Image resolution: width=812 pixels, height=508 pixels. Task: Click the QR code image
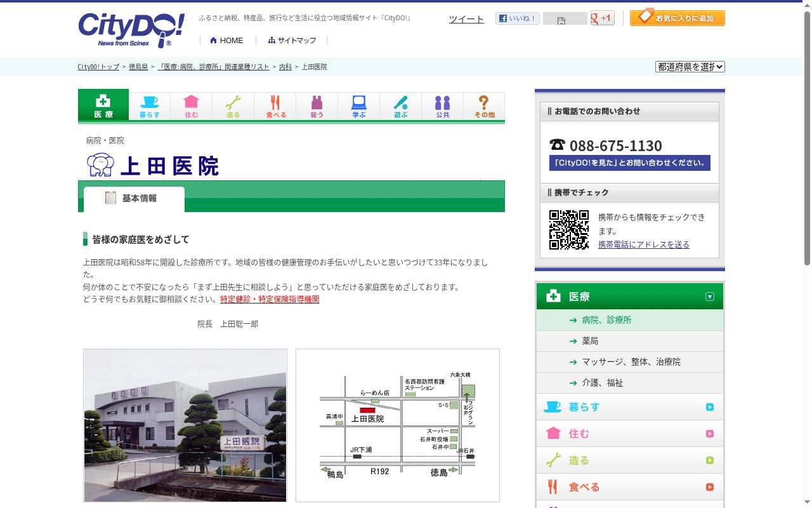(569, 230)
